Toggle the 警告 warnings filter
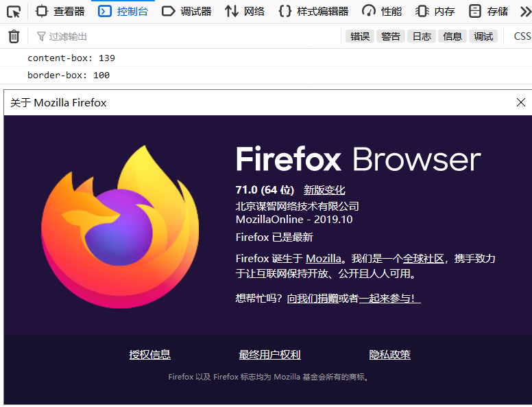Image resolution: width=532 pixels, height=407 pixels. tap(391, 36)
